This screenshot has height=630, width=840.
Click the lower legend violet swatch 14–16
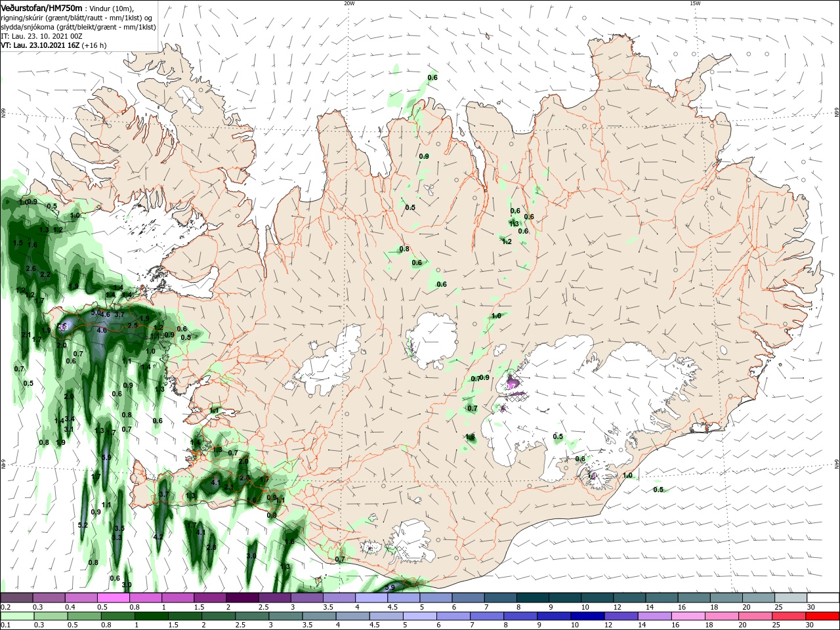point(656,616)
